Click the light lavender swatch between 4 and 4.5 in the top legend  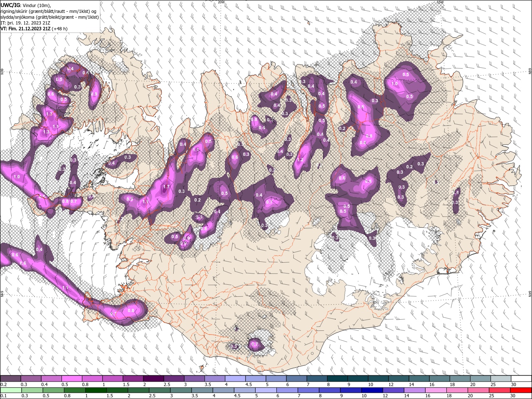pos(235,379)
